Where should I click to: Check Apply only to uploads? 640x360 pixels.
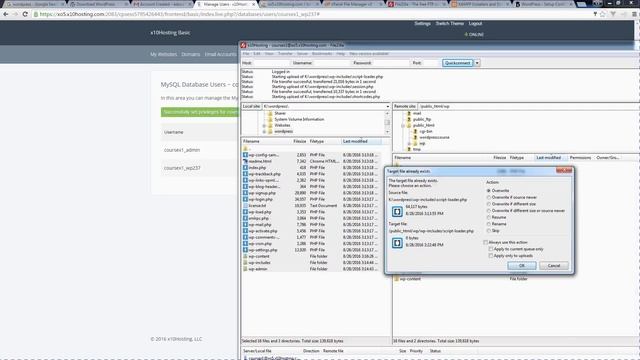coord(491,256)
